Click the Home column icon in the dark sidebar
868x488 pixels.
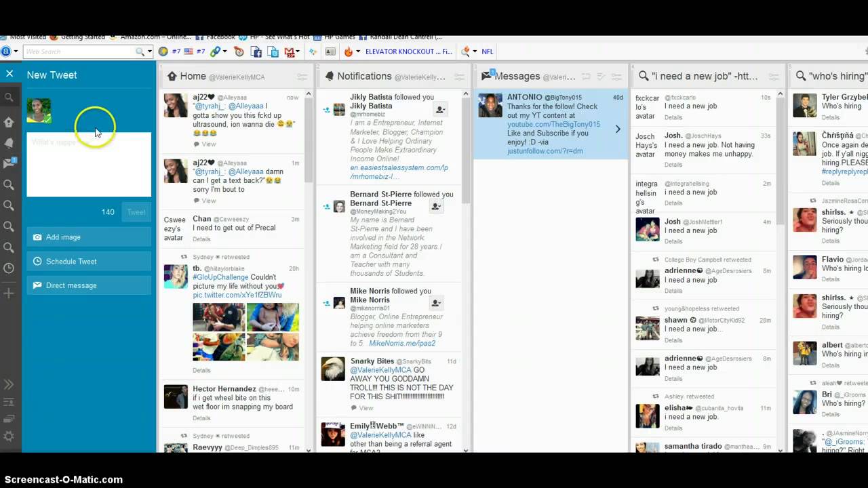click(9, 122)
